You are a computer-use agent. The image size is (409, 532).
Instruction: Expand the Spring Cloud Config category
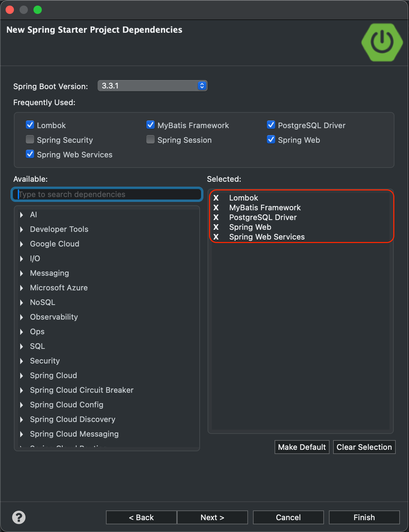coord(22,405)
